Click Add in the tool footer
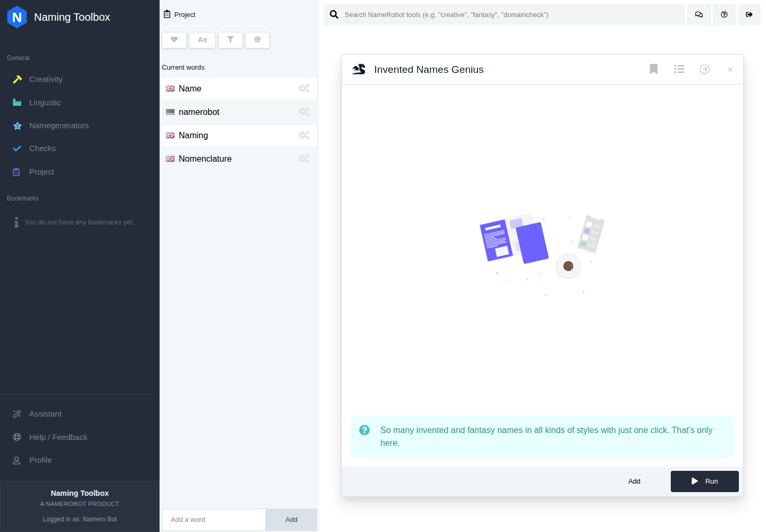Viewport: 766px width, 532px height. coord(635,481)
